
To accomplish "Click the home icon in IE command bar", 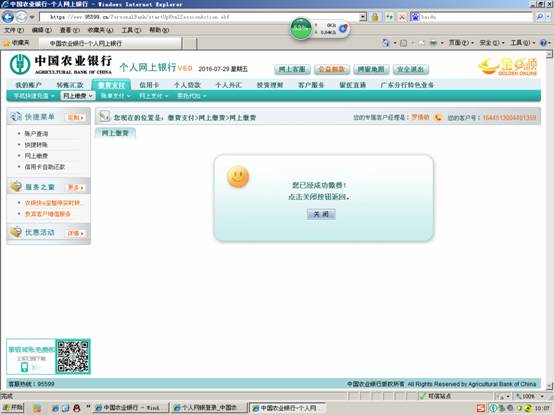I will (x=385, y=43).
